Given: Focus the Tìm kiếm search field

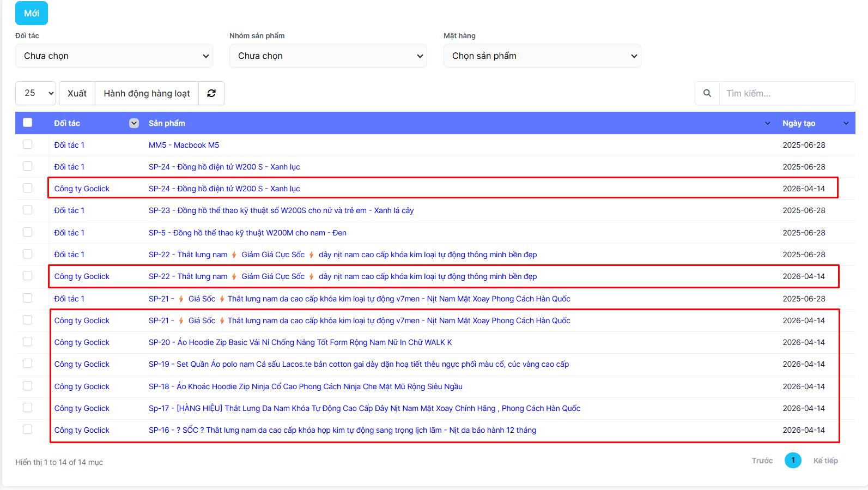Looking at the screenshot, I should (786, 93).
